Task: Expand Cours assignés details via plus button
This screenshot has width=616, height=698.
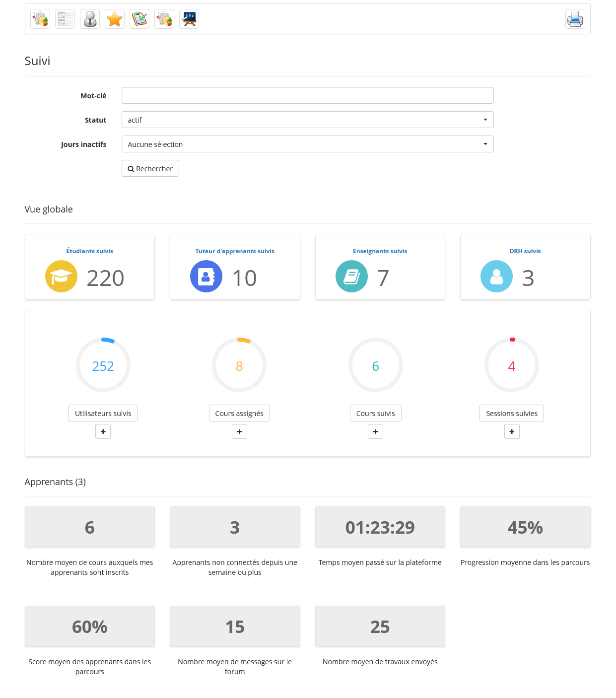Action: (239, 431)
